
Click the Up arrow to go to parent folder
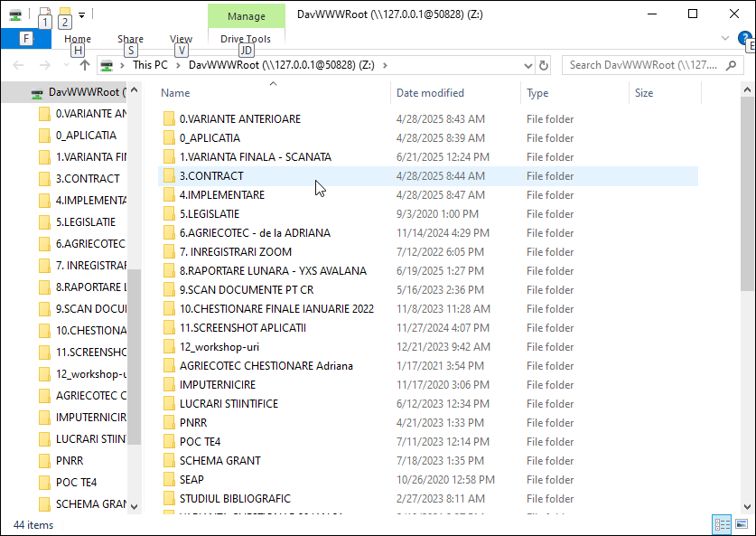coord(84,65)
